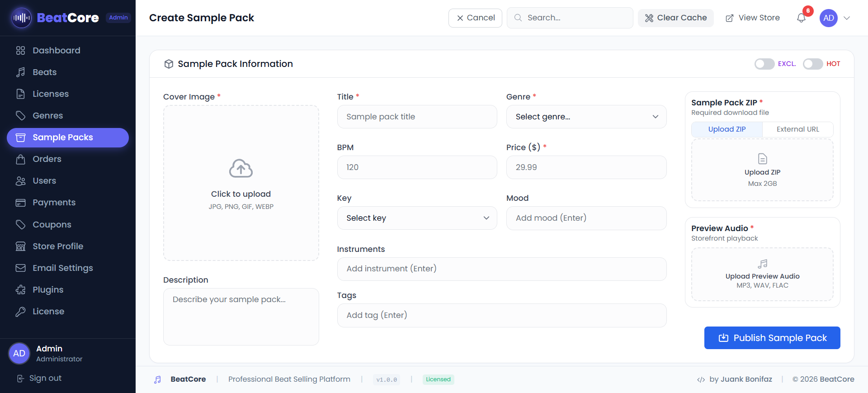This screenshot has height=393, width=868.
Task: Click the ZIP file document icon
Action: 762,159
